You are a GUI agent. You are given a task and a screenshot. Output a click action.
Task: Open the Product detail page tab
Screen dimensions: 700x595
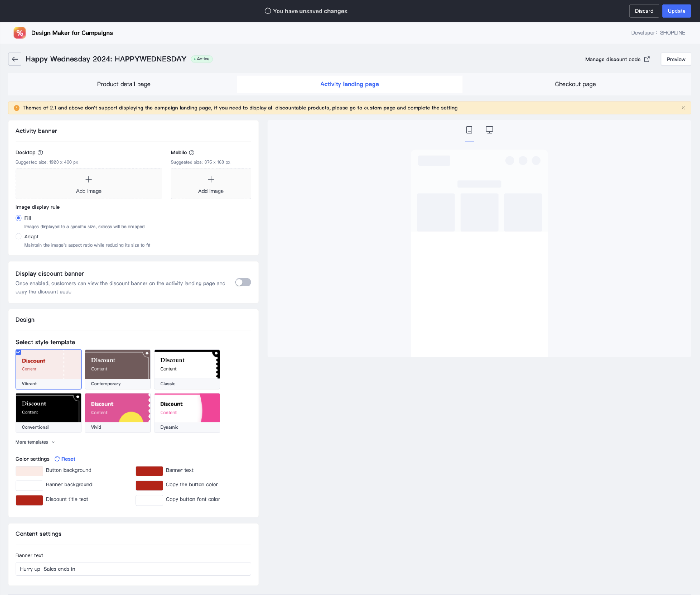124,84
